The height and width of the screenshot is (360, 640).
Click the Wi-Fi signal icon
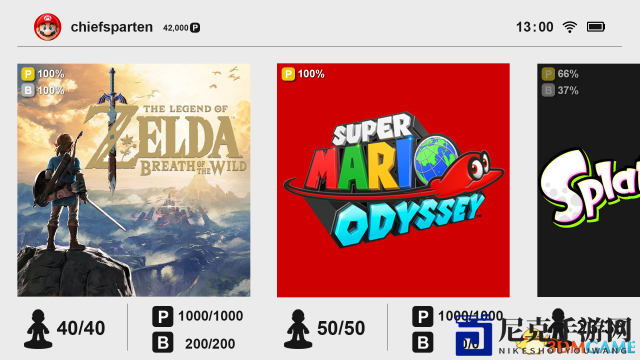pyautogui.click(x=569, y=27)
